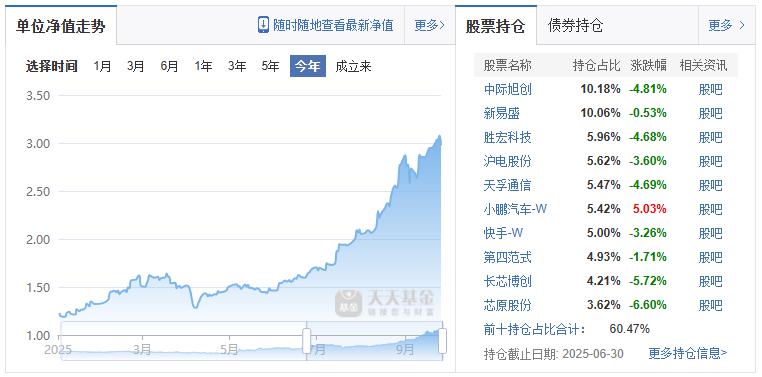Click 更多 next to the net value chart header

pyautogui.click(x=430, y=25)
